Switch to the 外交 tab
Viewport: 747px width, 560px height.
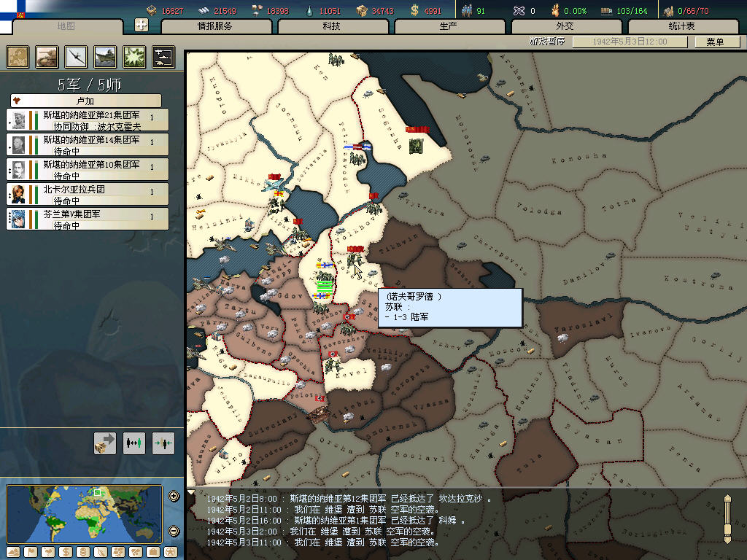coord(565,26)
